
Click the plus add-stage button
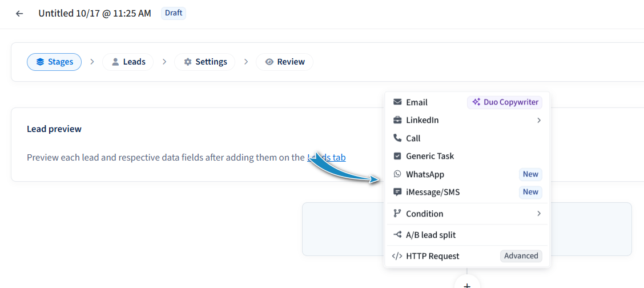tap(467, 284)
